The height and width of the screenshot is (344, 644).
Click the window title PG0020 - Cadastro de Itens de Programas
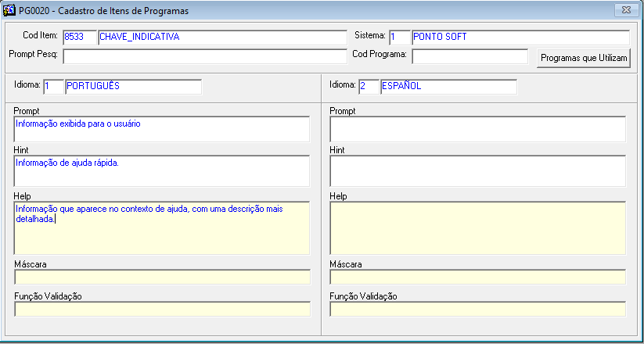tap(104, 11)
